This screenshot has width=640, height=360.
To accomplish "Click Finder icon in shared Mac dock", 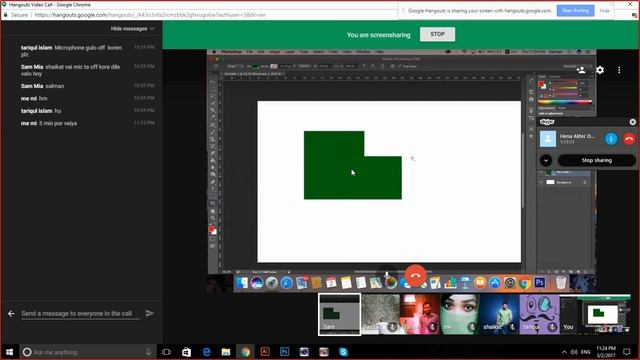I will (242, 282).
